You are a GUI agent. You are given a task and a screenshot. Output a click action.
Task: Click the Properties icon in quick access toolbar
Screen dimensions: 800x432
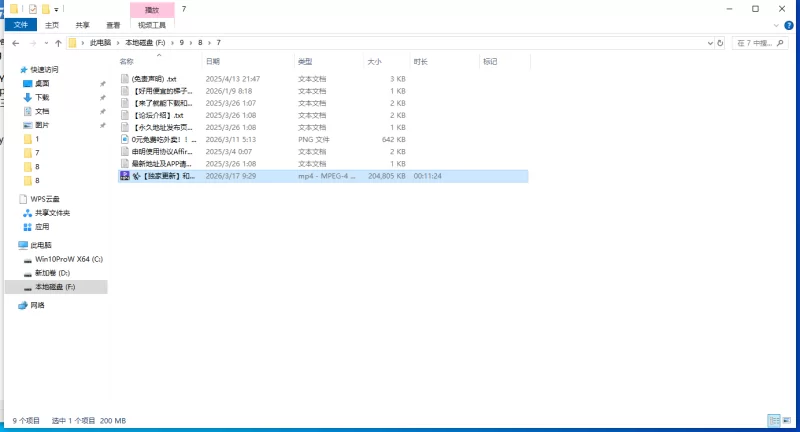click(32, 8)
